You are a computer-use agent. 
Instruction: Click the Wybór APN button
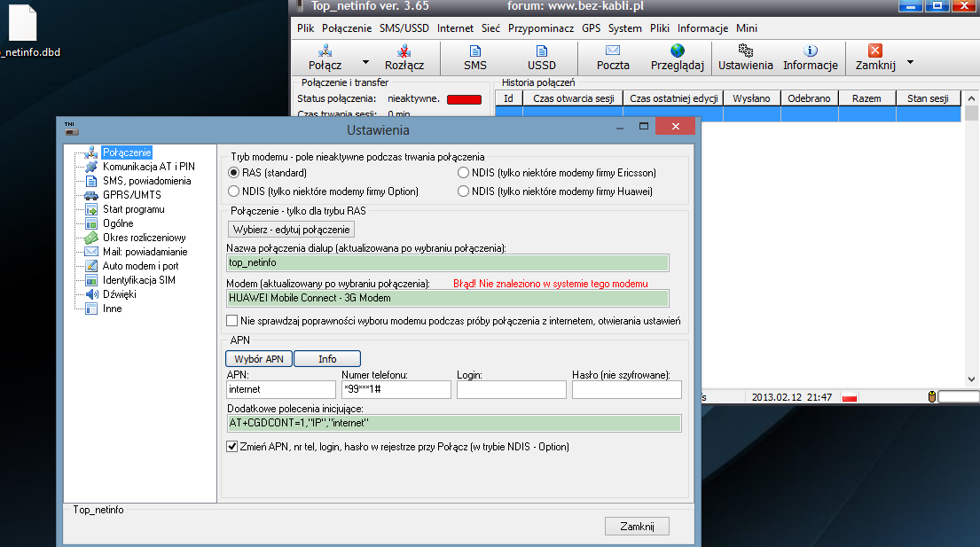click(259, 359)
